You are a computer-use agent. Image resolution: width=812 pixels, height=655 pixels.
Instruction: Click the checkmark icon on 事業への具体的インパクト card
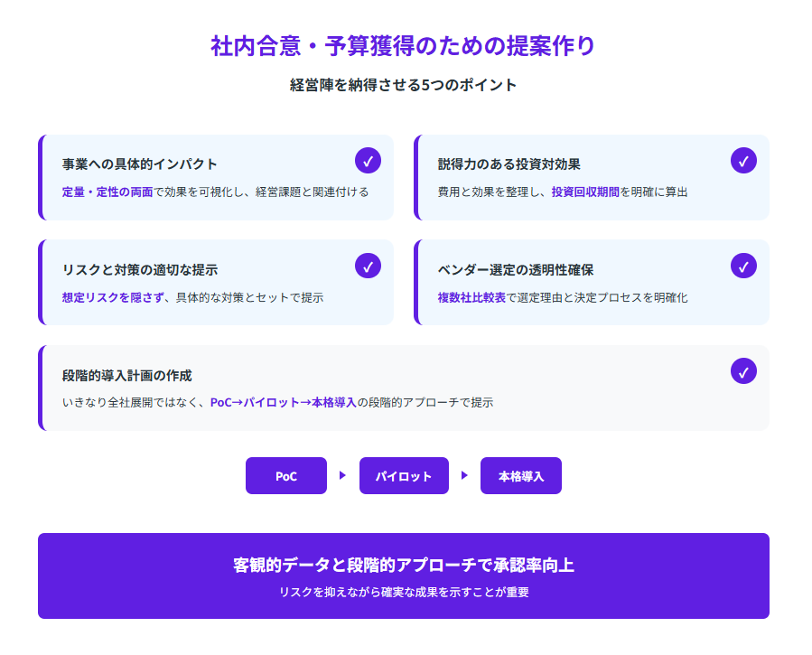(368, 161)
